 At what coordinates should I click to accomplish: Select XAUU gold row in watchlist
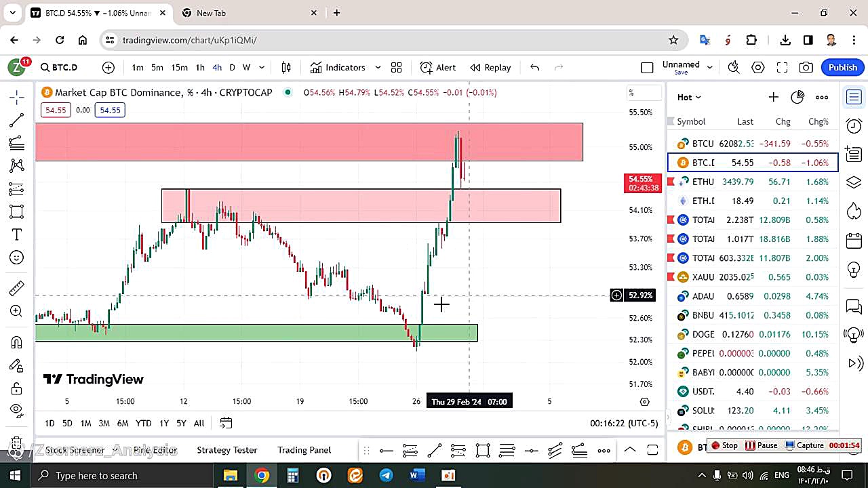click(753, 277)
